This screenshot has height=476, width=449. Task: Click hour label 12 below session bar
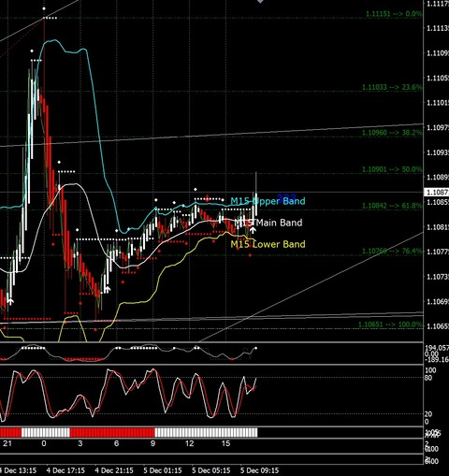point(190,443)
